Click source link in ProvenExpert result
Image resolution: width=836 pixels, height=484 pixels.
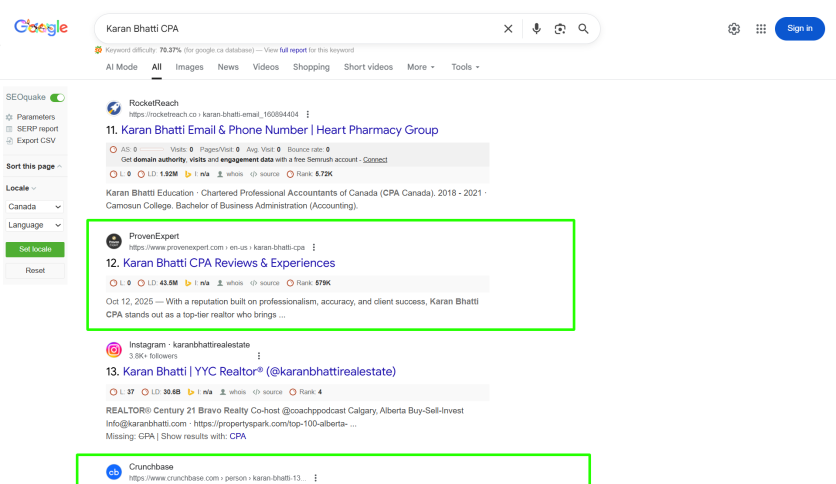[x=265, y=283]
